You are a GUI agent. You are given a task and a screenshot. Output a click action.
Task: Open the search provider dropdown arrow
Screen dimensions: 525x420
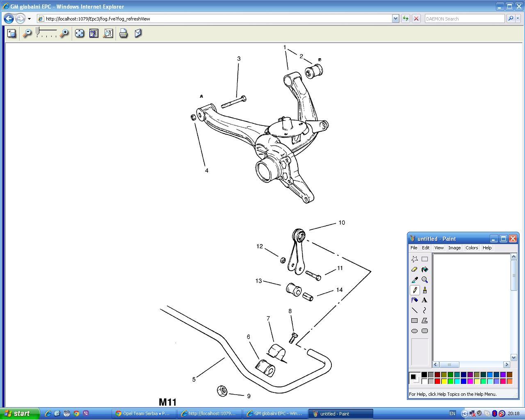point(518,18)
